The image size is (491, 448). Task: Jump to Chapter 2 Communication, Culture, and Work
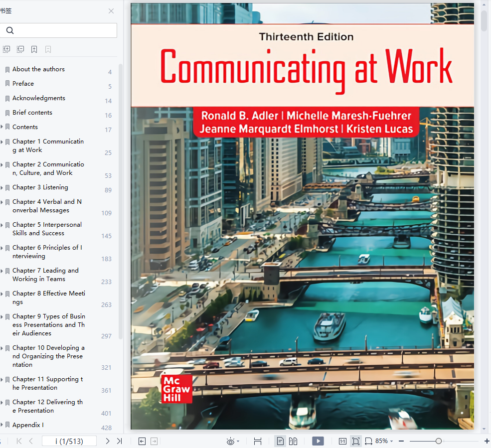48,168
